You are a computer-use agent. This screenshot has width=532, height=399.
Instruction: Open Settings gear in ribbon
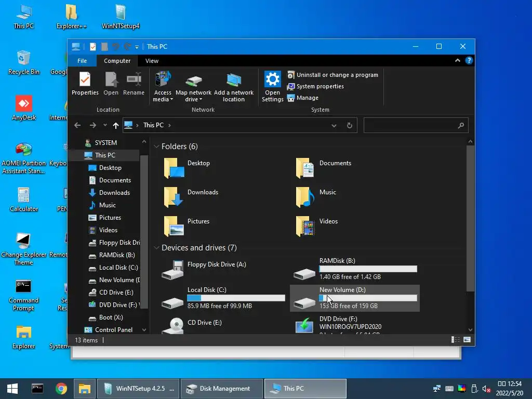tap(272, 86)
